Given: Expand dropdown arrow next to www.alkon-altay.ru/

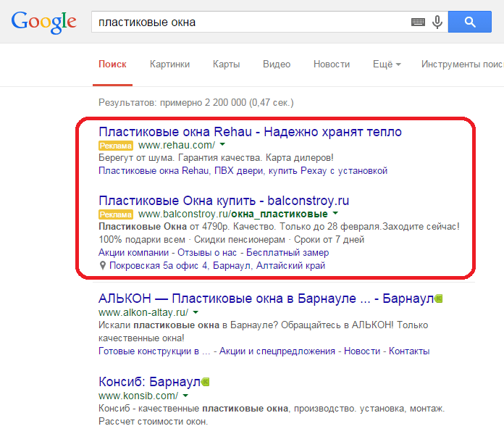Looking at the screenshot, I should (196, 312).
